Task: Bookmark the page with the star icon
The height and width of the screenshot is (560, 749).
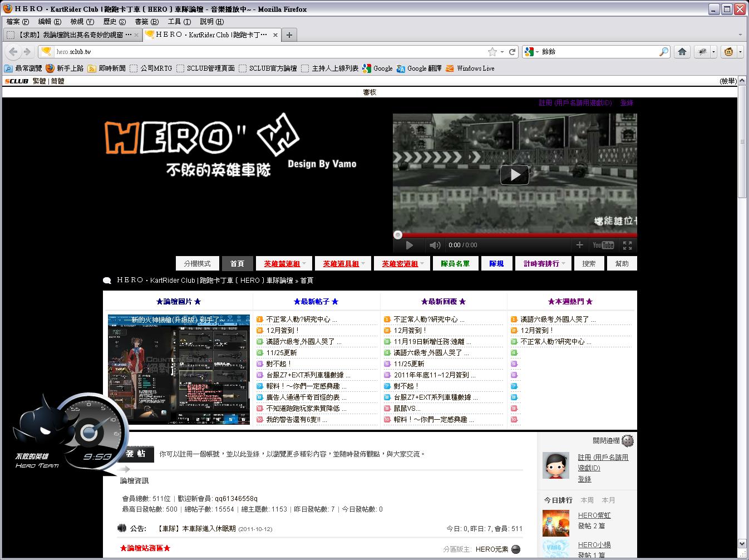Action: tap(492, 52)
